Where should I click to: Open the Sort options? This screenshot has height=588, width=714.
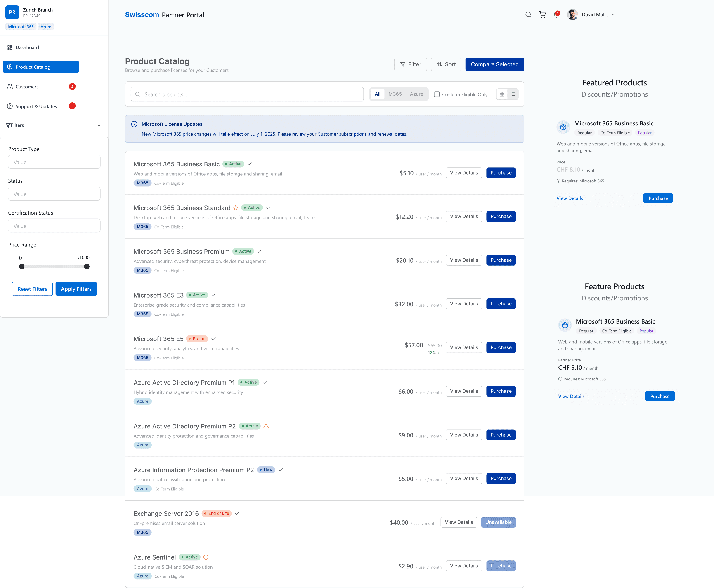pyautogui.click(x=446, y=64)
